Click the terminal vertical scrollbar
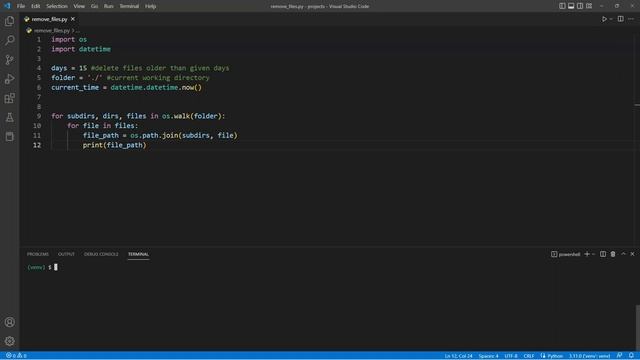The image size is (640, 360). click(638, 327)
